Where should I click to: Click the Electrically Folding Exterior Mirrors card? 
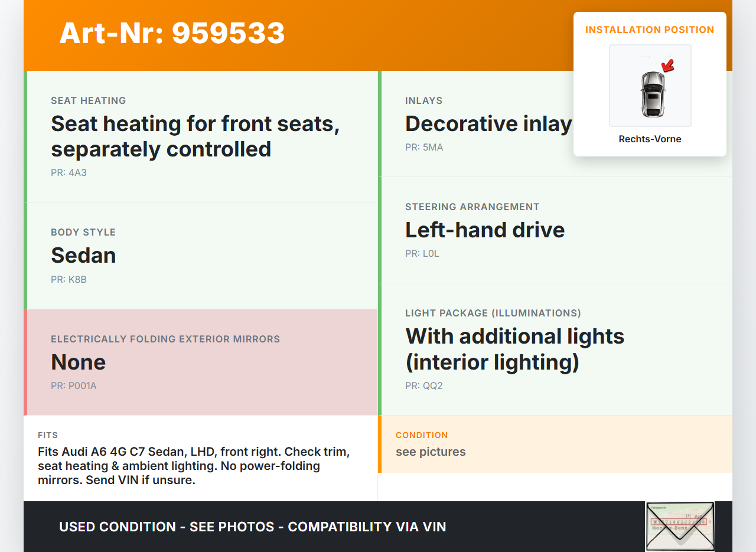coord(201,362)
